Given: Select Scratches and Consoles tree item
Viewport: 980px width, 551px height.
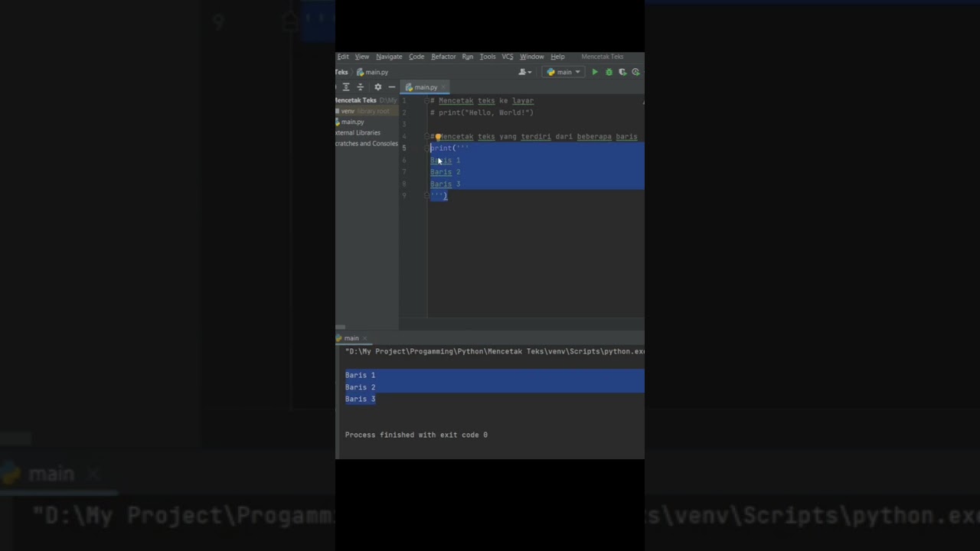Looking at the screenshot, I should point(367,144).
